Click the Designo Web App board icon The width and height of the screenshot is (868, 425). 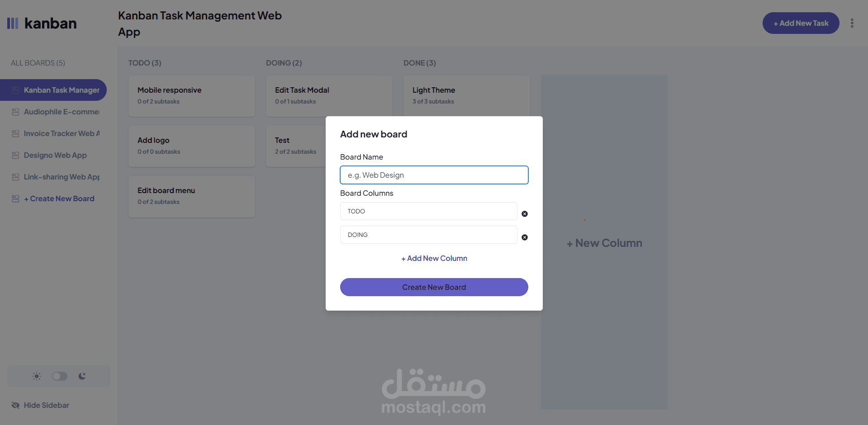(15, 155)
